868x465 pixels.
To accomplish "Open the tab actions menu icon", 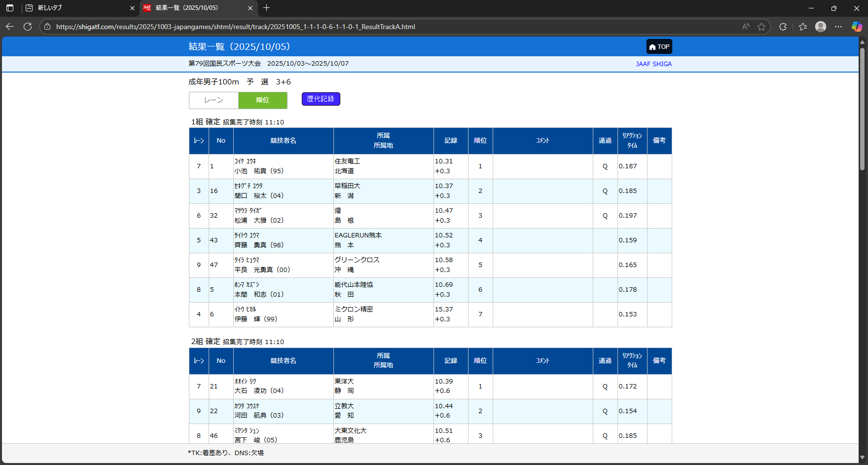I will click(10, 8).
